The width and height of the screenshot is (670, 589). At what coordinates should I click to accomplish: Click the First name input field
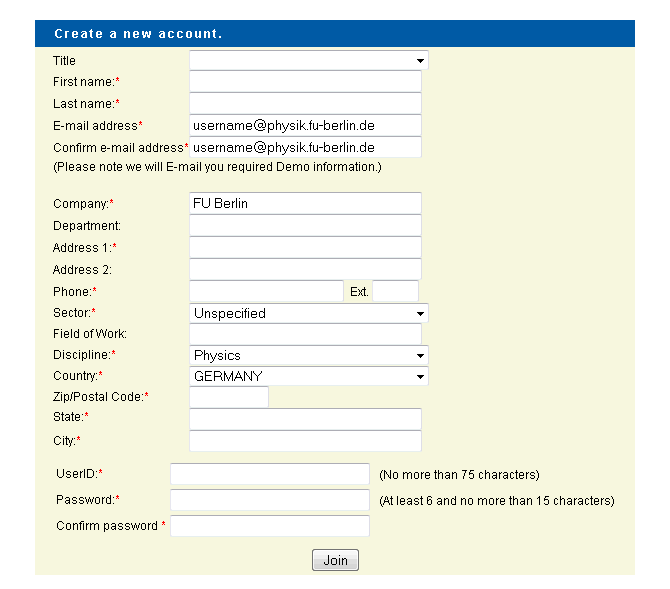click(305, 82)
